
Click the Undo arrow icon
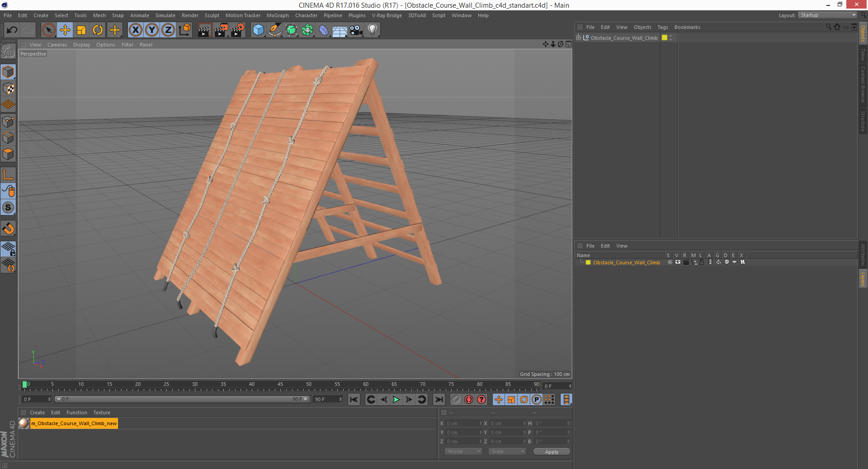[x=12, y=30]
